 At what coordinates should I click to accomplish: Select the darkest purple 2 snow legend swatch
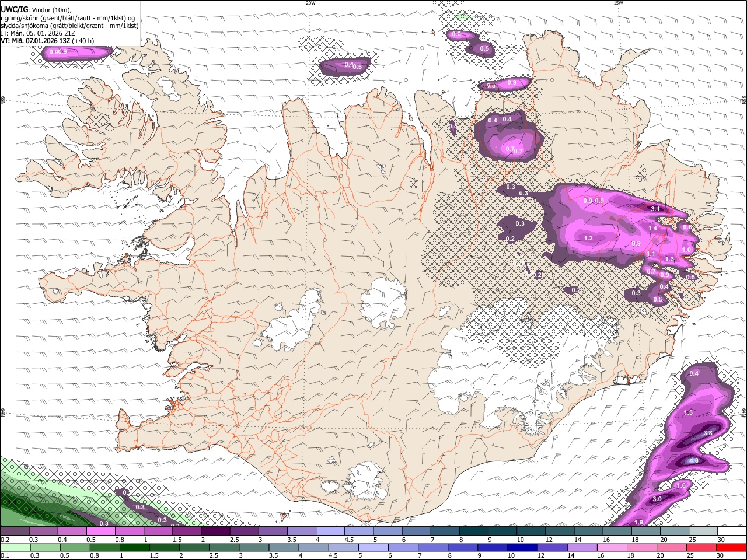click(215, 531)
